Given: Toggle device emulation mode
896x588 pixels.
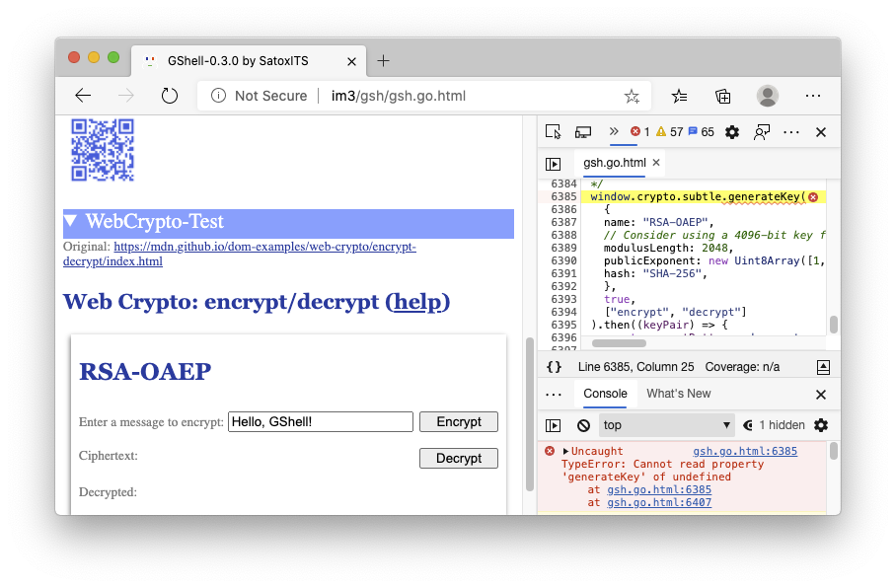Looking at the screenshot, I should 582,132.
